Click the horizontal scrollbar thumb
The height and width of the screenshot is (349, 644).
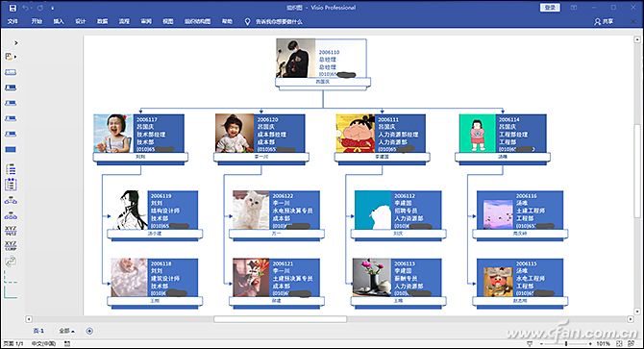pyautogui.click(x=280, y=319)
